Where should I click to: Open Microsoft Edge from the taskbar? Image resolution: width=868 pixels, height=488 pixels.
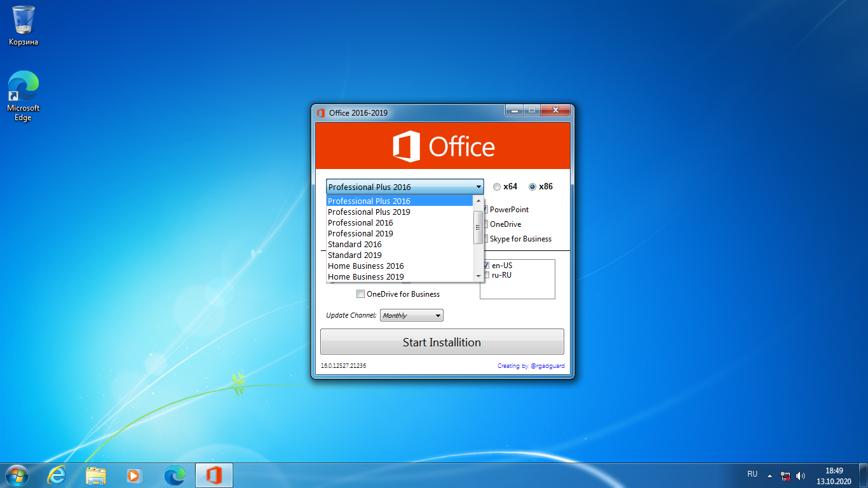[x=175, y=475]
